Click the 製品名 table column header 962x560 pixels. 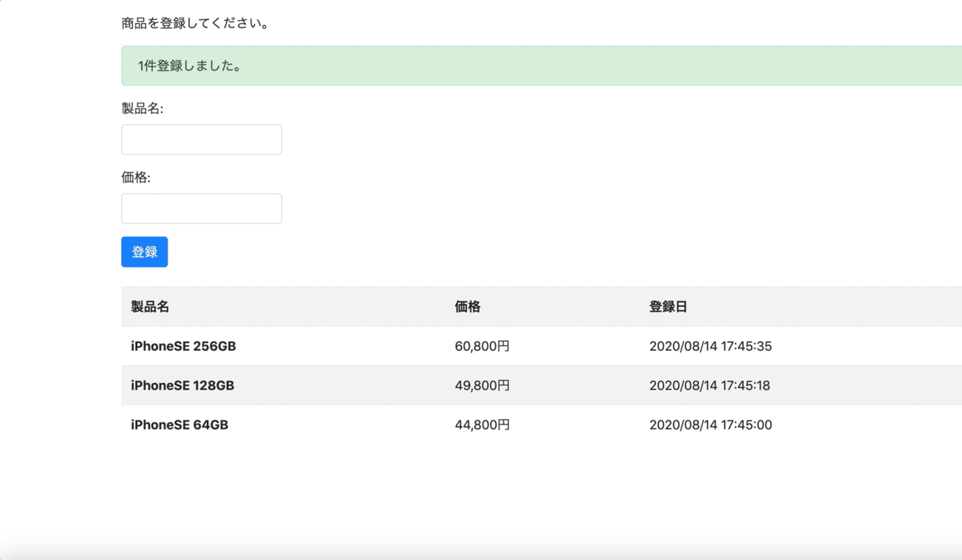tap(150, 307)
